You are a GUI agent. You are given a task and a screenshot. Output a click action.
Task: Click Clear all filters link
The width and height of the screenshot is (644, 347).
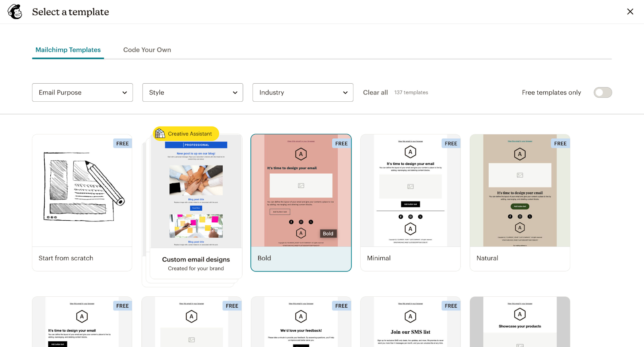coord(375,92)
